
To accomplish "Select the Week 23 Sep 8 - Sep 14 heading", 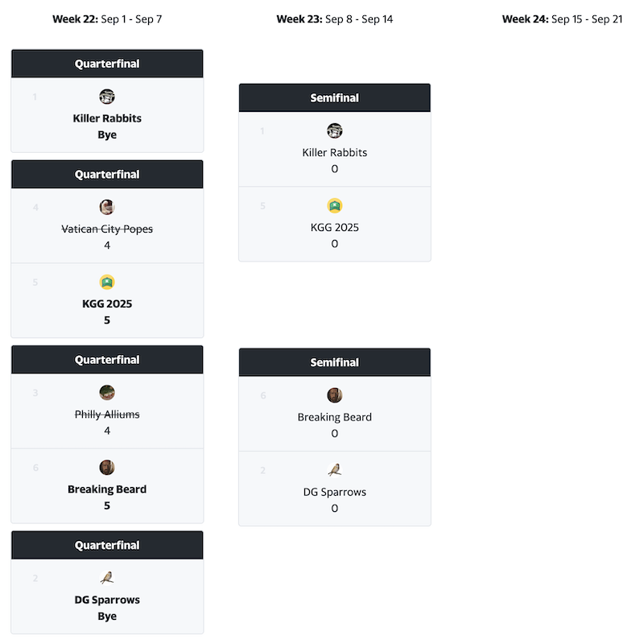I will pos(334,19).
